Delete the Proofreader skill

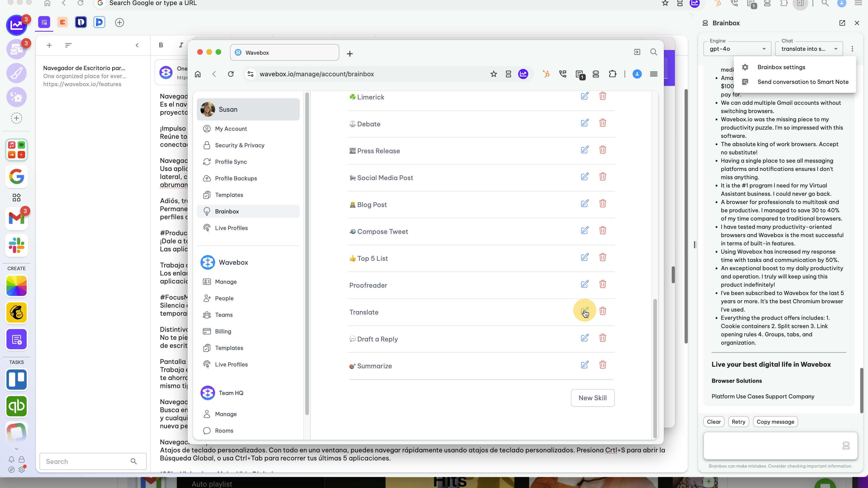click(x=602, y=284)
